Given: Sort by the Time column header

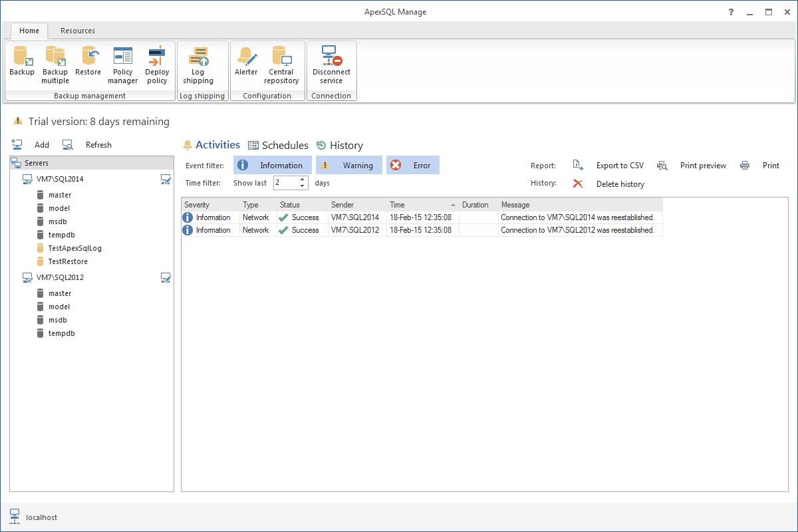Looking at the screenshot, I should point(423,205).
